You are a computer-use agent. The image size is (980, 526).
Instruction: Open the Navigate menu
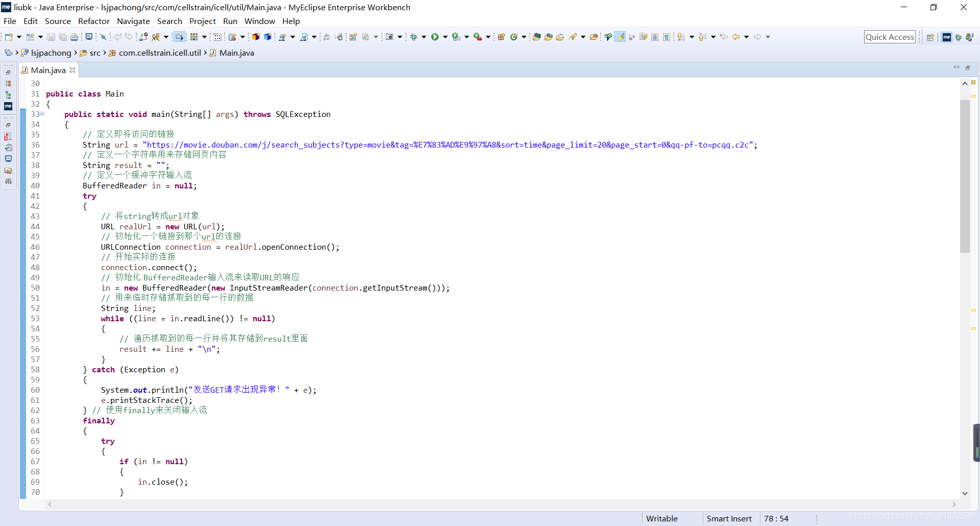click(x=133, y=21)
